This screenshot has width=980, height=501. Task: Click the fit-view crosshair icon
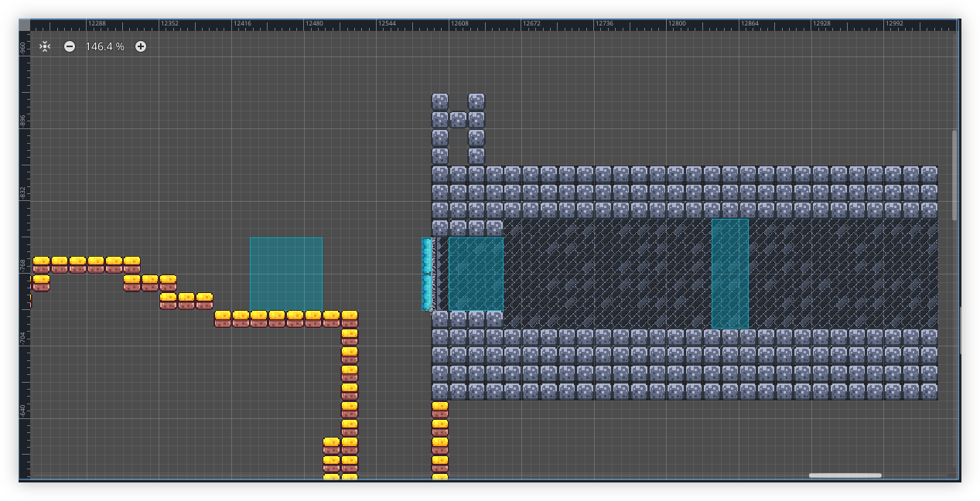coord(44,46)
